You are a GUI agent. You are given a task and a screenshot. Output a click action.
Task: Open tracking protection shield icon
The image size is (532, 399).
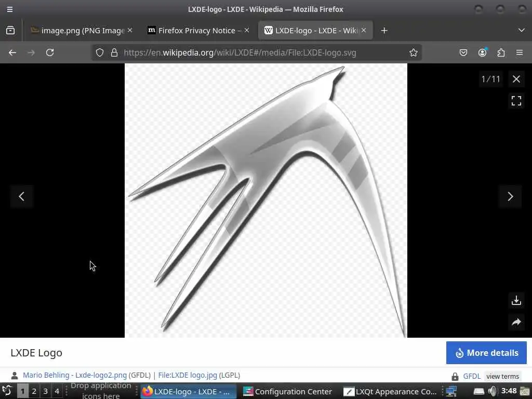point(99,52)
